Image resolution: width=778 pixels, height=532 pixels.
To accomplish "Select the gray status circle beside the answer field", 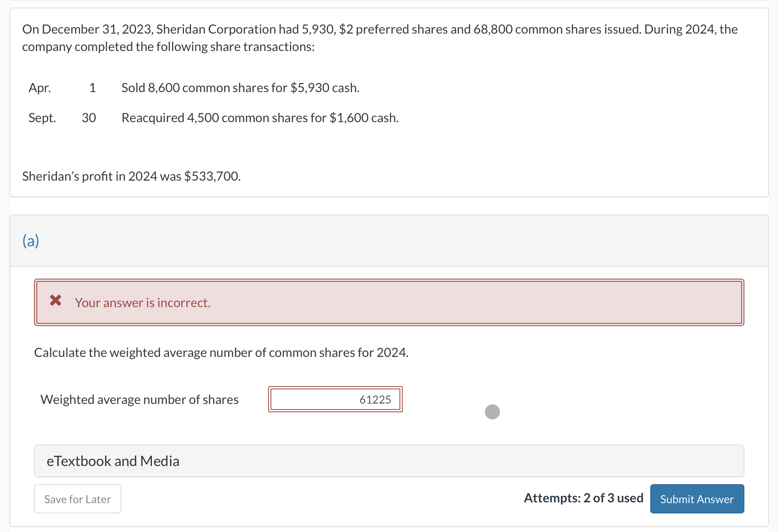I will coord(492,412).
